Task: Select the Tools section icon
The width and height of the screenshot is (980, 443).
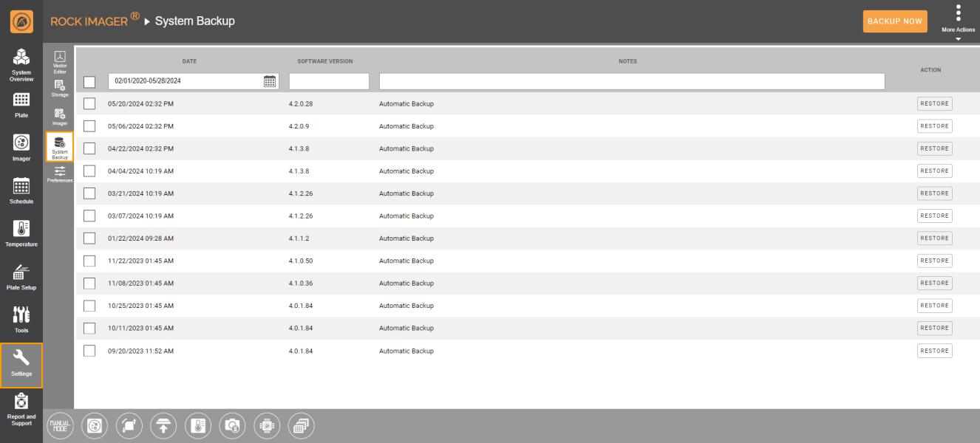Action: click(x=21, y=319)
